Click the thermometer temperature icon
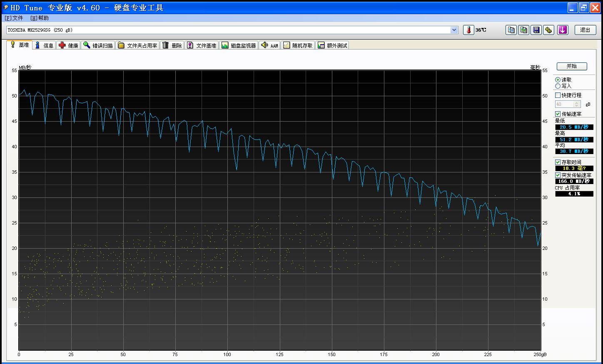Image resolution: width=603 pixels, height=364 pixels. coord(468,30)
